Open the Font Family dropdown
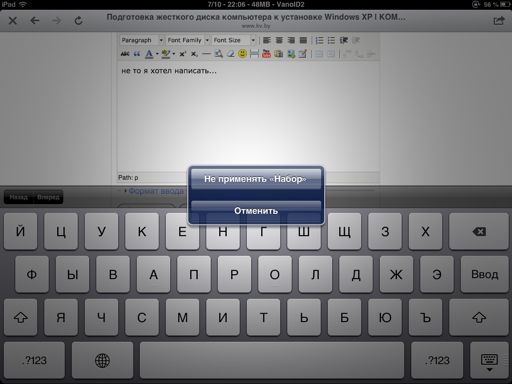Screen dimensions: 512x384 click(x=188, y=40)
